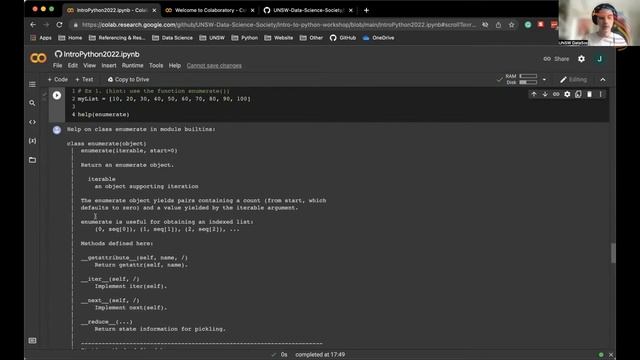Viewport: 640px width, 360px height.
Task: Open the J account avatar
Action: point(600,59)
